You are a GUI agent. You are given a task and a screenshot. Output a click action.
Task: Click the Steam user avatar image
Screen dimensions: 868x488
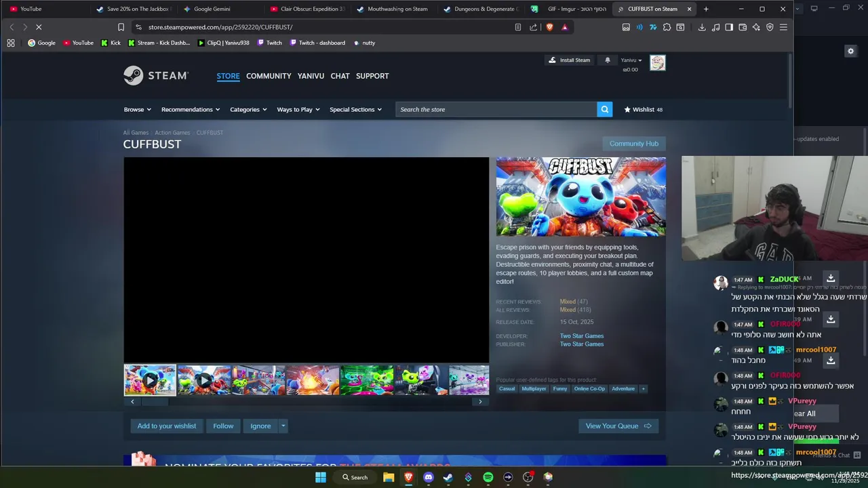pos(657,63)
